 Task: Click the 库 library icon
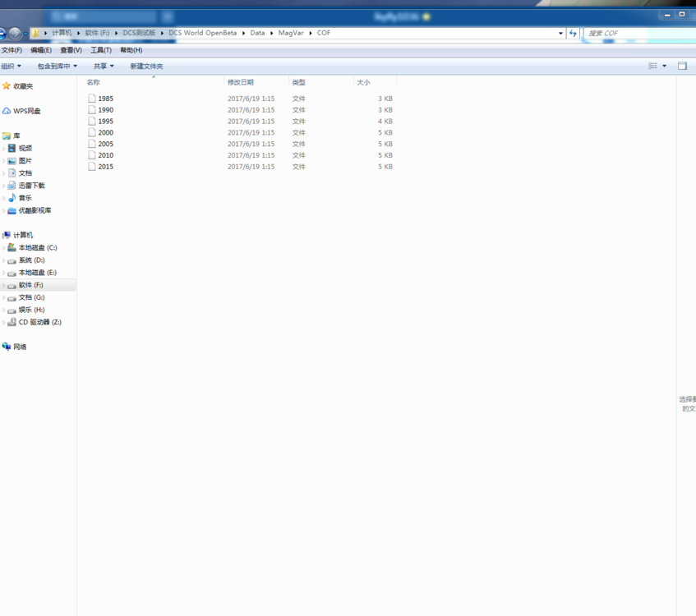[x=7, y=136]
